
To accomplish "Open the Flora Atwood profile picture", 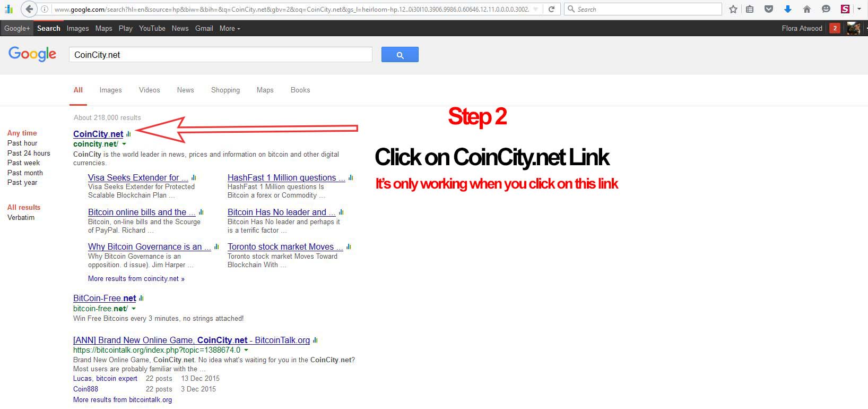I will (x=854, y=28).
